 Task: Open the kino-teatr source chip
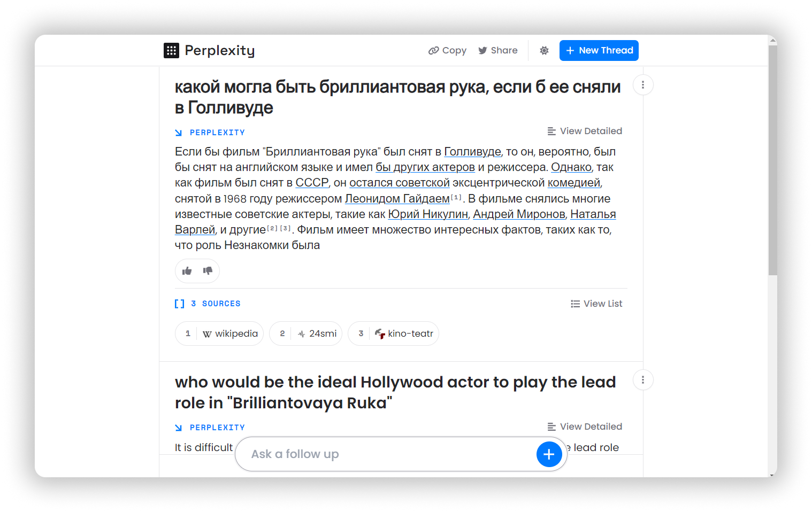coord(393,333)
